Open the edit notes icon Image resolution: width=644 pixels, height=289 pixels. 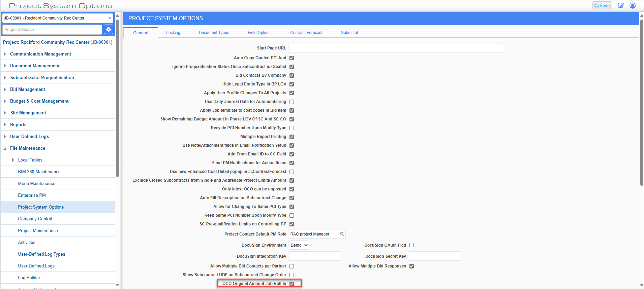tap(621, 6)
